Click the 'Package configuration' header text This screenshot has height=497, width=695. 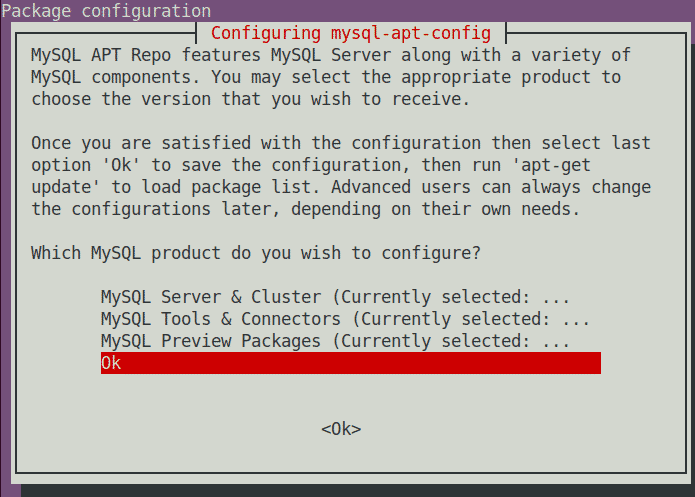[106, 11]
